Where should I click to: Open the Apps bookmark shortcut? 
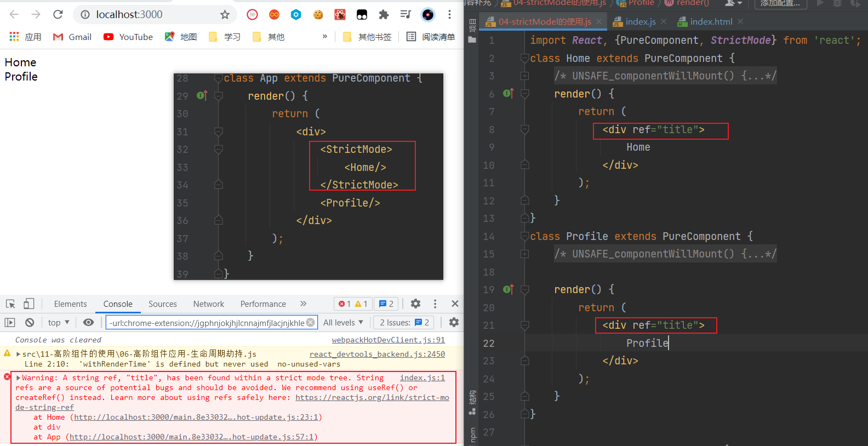[26, 37]
